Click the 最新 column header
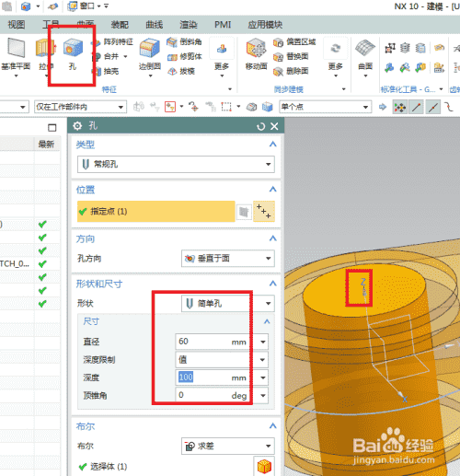Image resolution: width=460 pixels, height=476 pixels. pos(46,145)
